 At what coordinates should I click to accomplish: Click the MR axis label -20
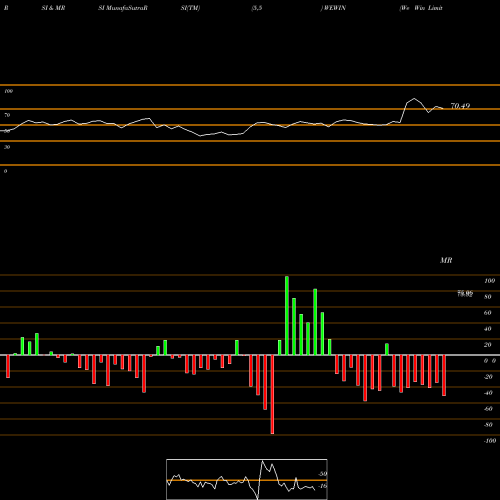click(488, 377)
